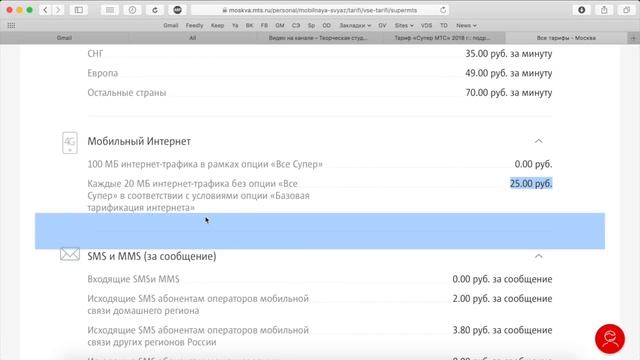The image size is (640, 360).
Task: Click the 2.00 руб. за сообщение value
Action: [502, 299]
